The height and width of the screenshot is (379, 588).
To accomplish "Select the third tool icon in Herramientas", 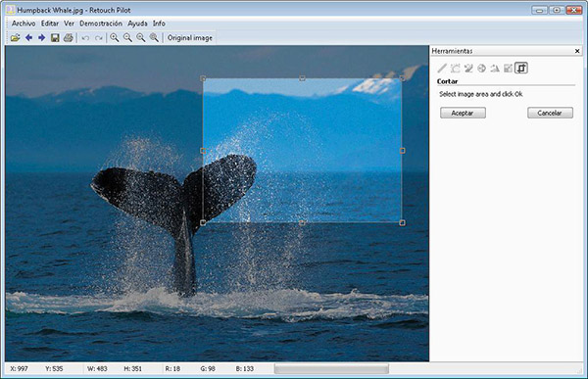I will click(x=468, y=69).
